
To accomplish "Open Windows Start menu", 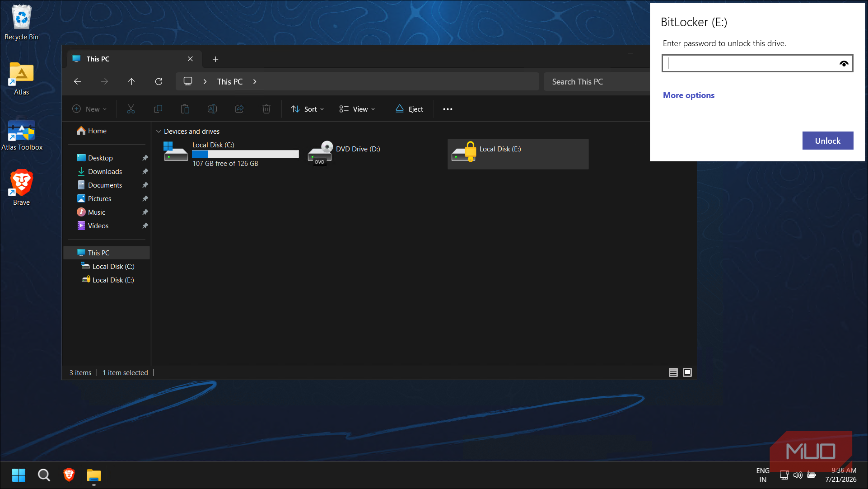I will [x=19, y=475].
